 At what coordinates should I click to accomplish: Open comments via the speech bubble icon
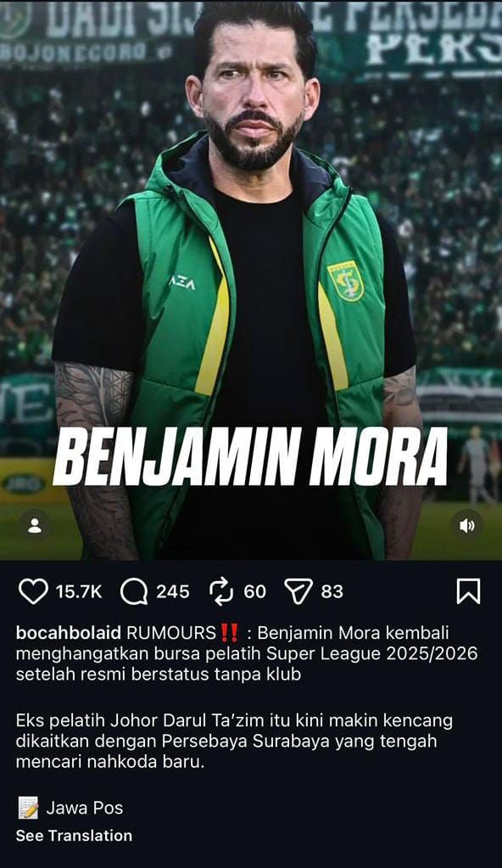coord(134,591)
